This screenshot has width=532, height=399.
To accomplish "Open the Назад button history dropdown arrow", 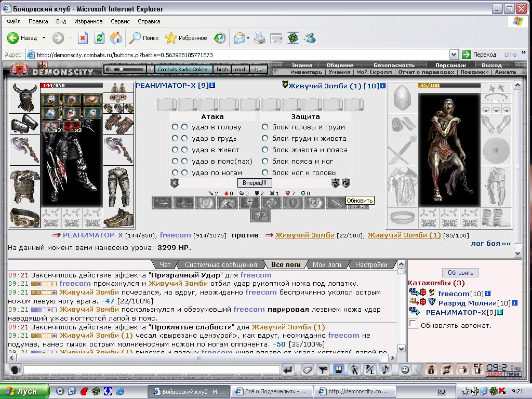I will pyautogui.click(x=44, y=38).
